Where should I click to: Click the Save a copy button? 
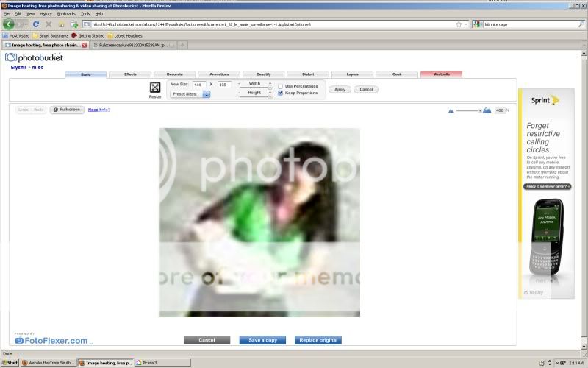pyautogui.click(x=262, y=340)
